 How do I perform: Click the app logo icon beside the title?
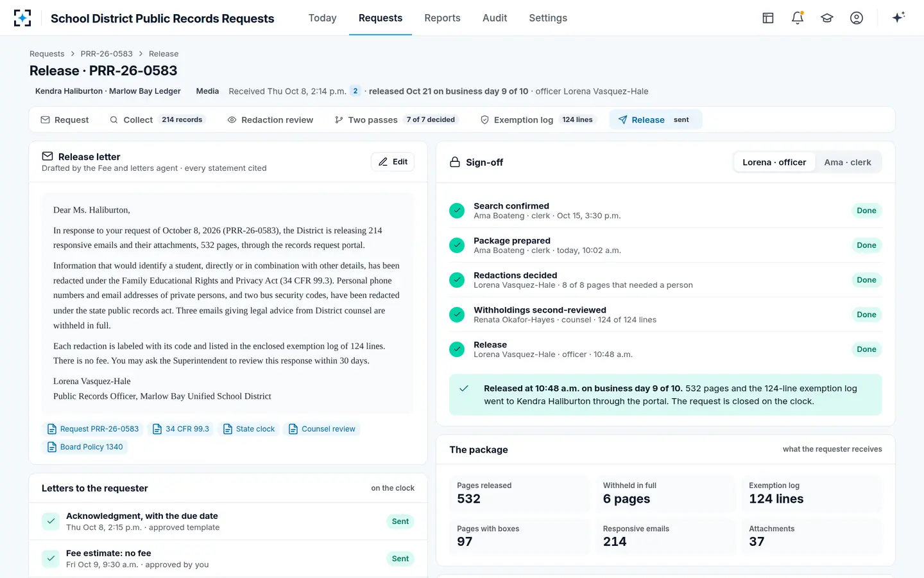(22, 18)
